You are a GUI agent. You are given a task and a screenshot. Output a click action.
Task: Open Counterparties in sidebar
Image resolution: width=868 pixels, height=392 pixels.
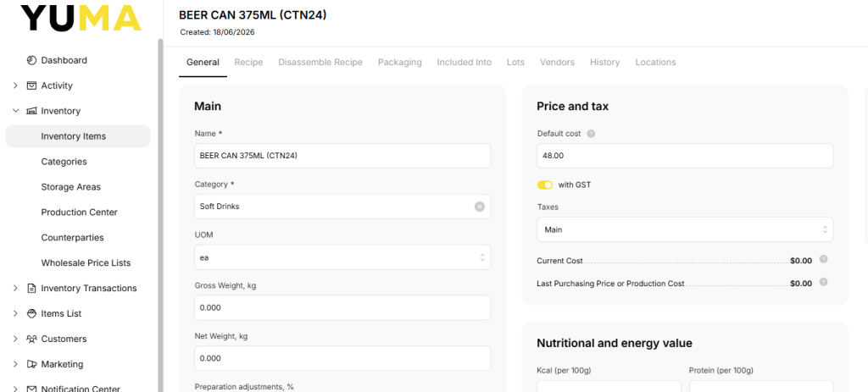point(73,238)
